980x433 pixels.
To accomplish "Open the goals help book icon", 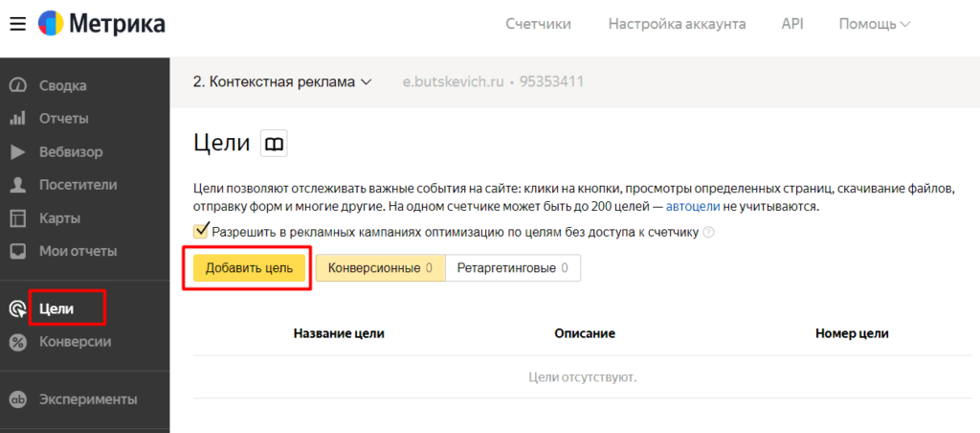I will [274, 144].
